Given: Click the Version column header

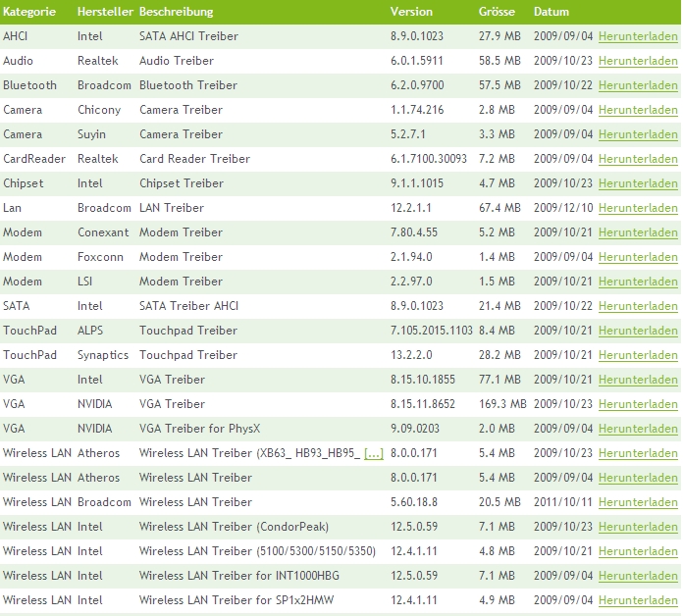Looking at the screenshot, I should [x=411, y=12].
